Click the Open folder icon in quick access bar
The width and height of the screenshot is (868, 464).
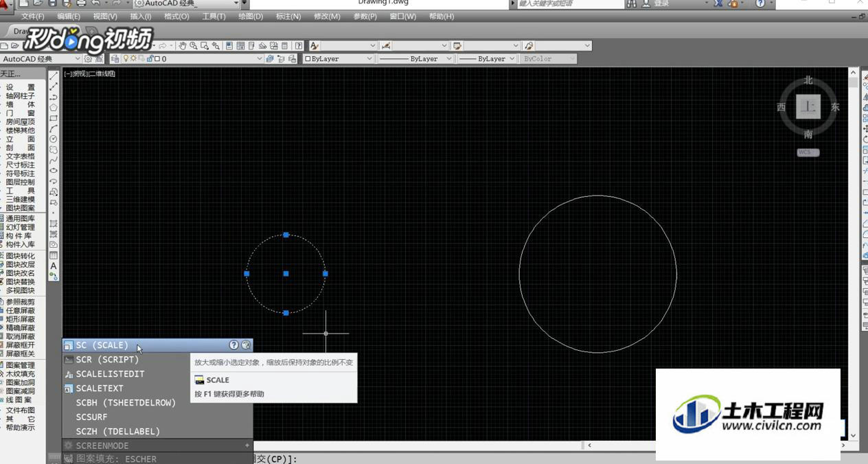tap(38, 3)
